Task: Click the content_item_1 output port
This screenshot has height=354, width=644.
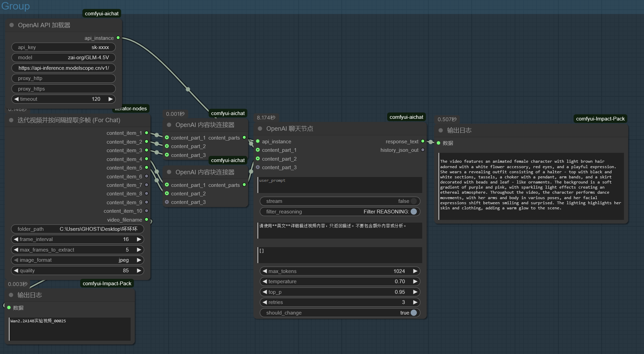Action: click(x=147, y=133)
